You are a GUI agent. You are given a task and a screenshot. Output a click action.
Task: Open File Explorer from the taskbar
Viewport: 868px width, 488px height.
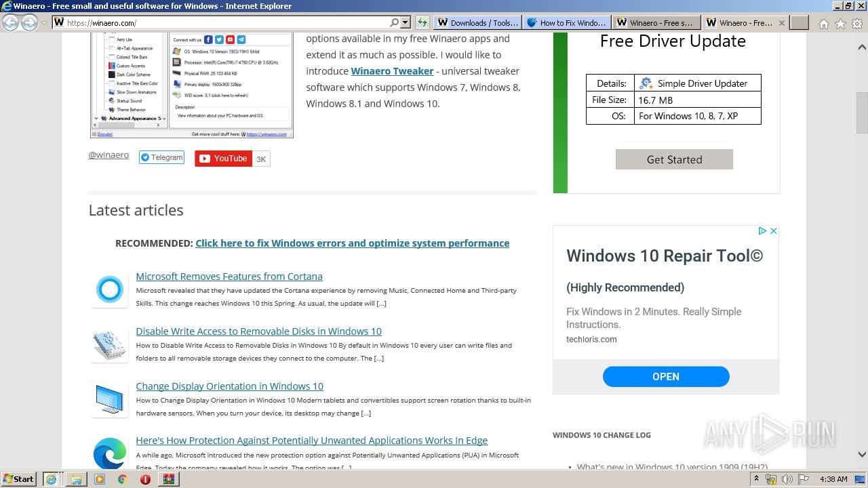(x=76, y=479)
